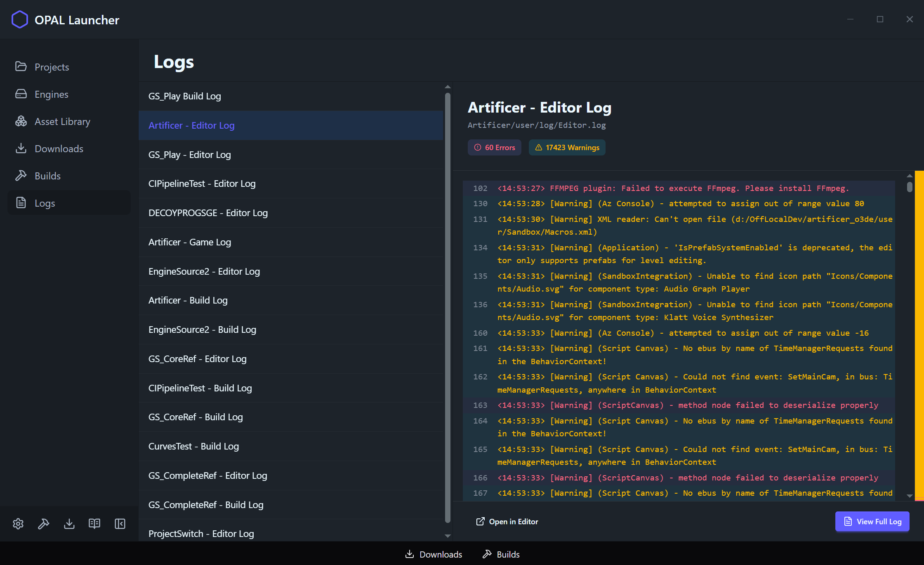Open Builds via the sidebar hammer icon

(21, 176)
